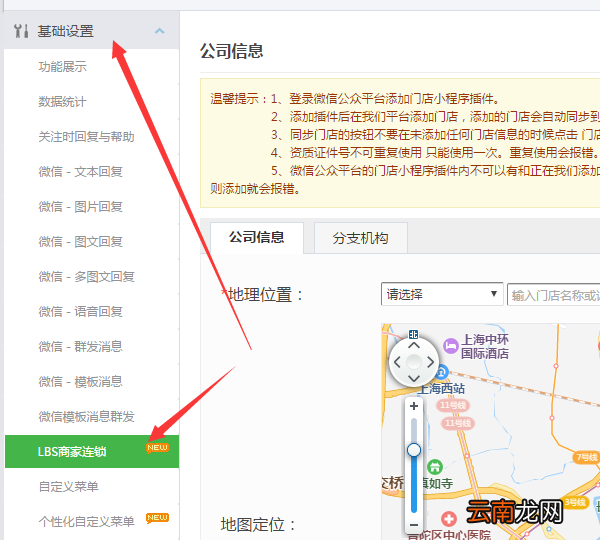This screenshot has height=540, width=600.
Task: Click the 7号线 metro line label
Action: click(586, 457)
